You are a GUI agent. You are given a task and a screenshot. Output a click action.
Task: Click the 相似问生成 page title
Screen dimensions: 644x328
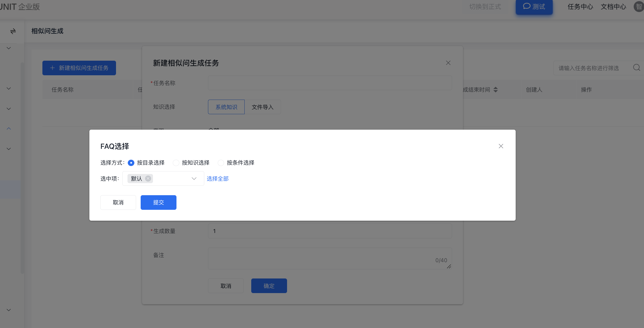[x=47, y=31]
